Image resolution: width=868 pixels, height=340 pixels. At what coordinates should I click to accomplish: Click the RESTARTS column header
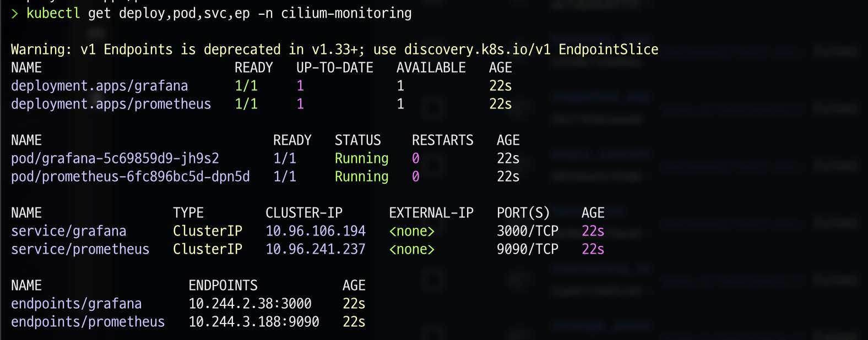tap(443, 140)
